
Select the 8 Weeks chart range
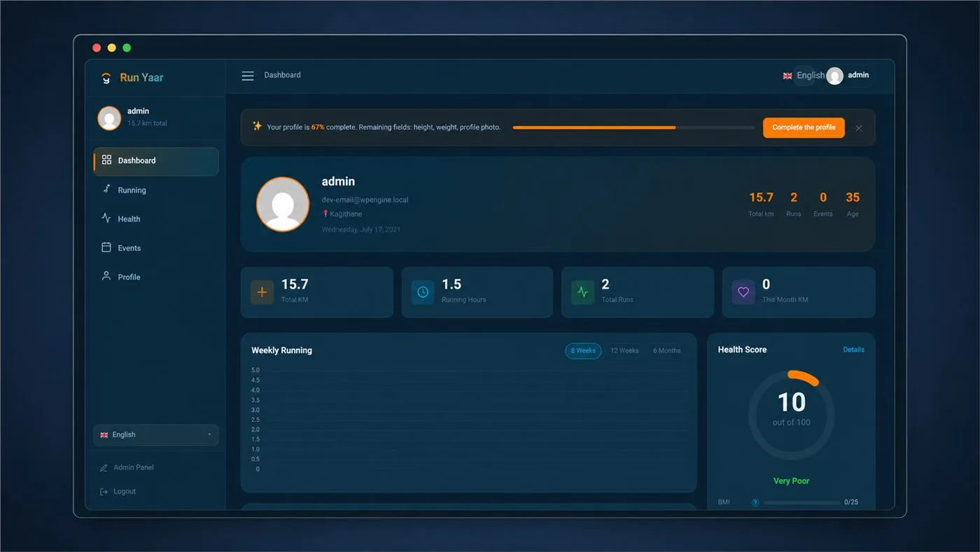tap(583, 350)
